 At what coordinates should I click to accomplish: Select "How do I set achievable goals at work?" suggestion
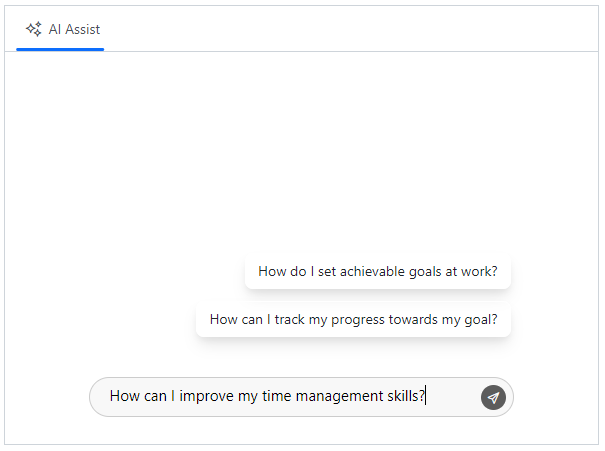[377, 271]
